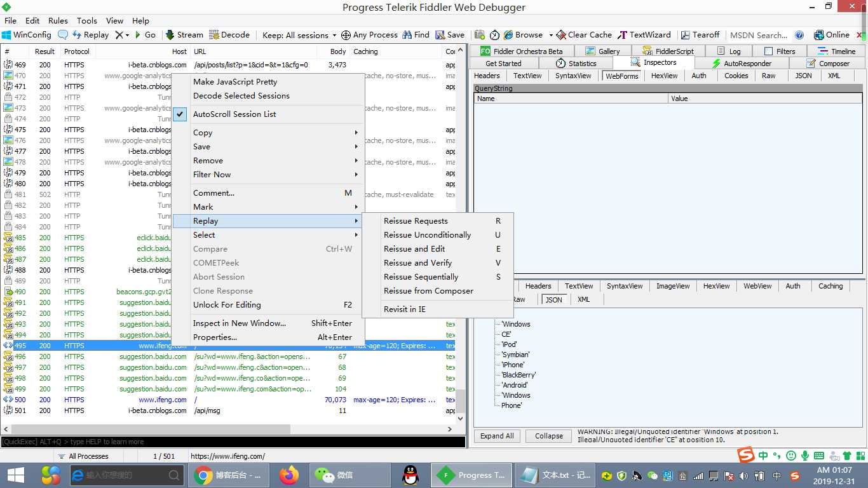
Task: Click the Firefox taskbar icon
Action: pyautogui.click(x=289, y=475)
